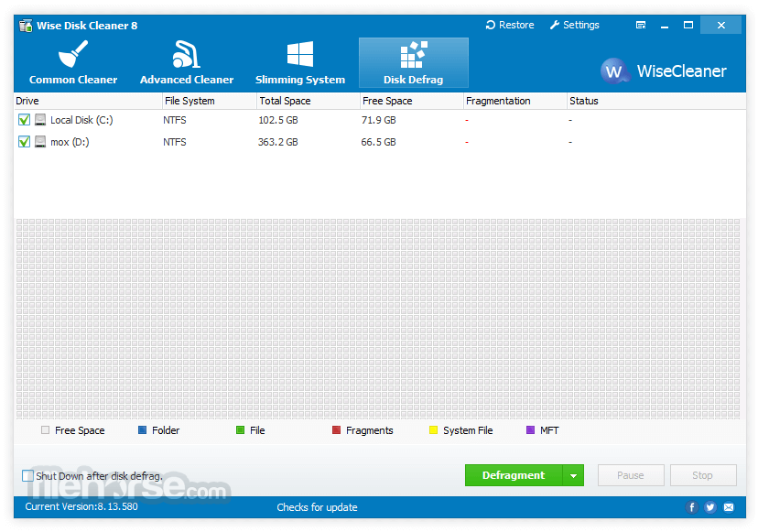The image size is (758, 532).
Task: Uncheck the Local Disk (C:) checkbox
Action: pos(24,120)
